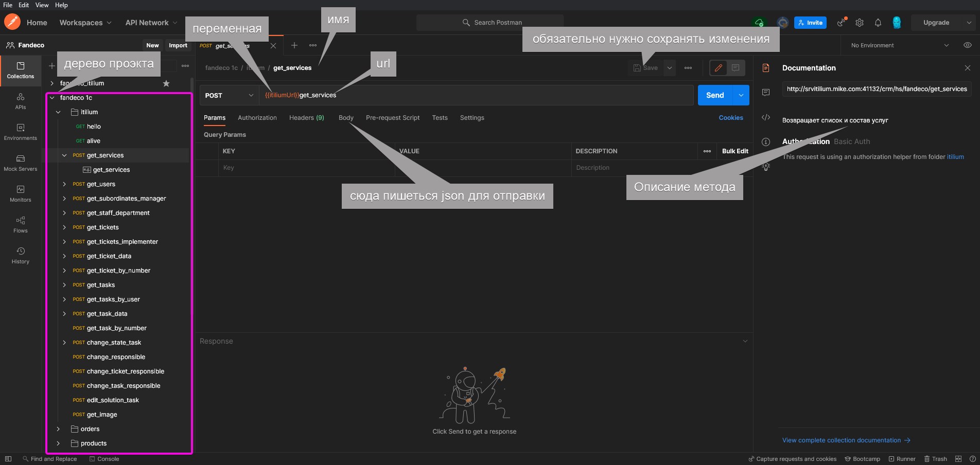Select get_tickets request in the tree
This screenshot has height=465, width=980.
pos(103,227)
